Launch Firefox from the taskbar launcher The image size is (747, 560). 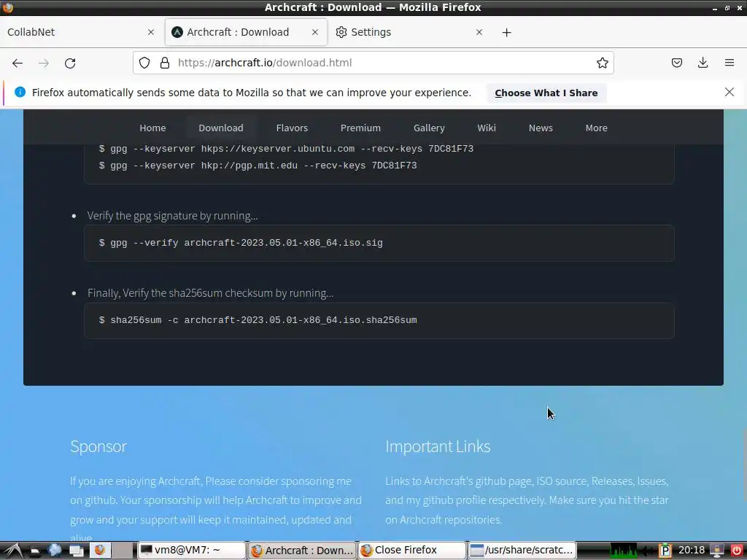tap(99, 550)
